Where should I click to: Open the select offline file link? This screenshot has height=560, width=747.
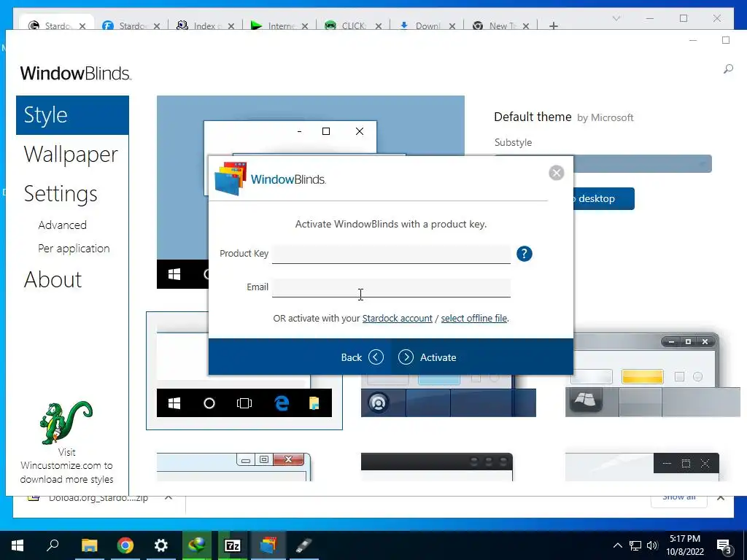click(473, 318)
